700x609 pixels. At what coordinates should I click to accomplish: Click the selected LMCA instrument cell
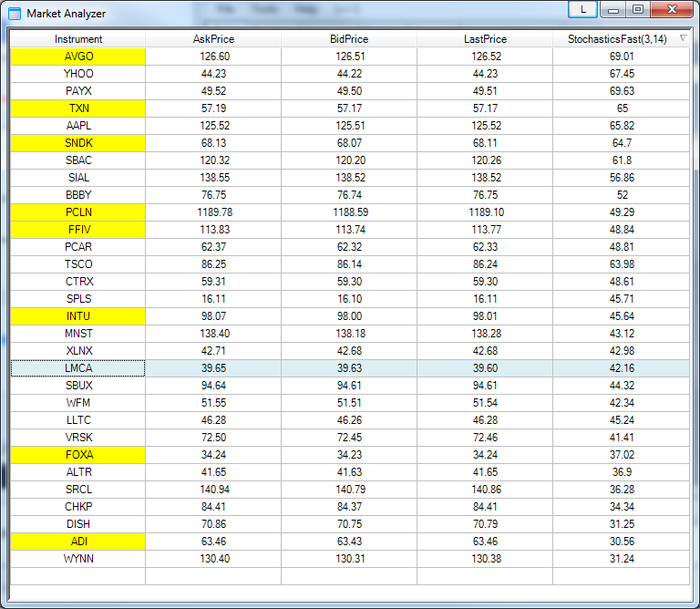(78, 368)
